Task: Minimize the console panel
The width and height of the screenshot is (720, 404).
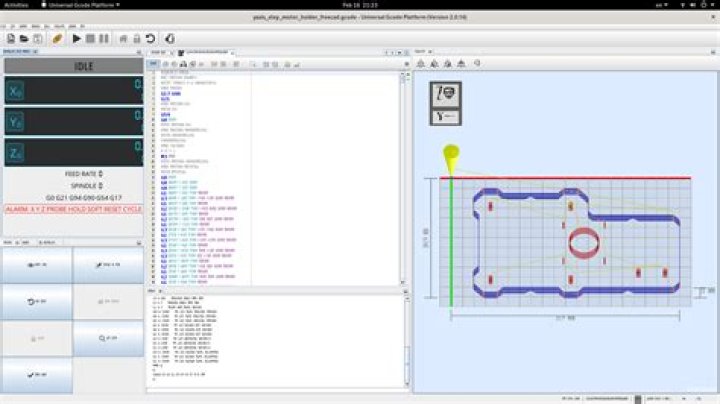Action: click(x=405, y=291)
